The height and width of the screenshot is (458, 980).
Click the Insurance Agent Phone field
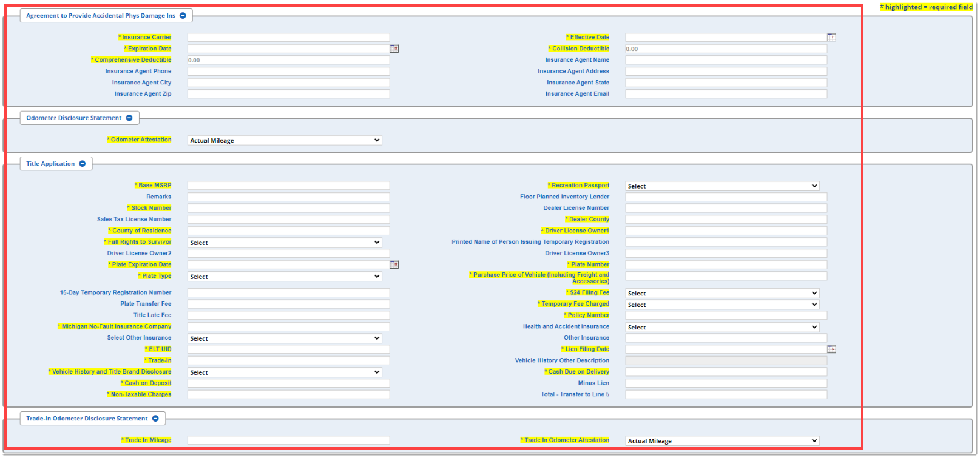point(288,72)
